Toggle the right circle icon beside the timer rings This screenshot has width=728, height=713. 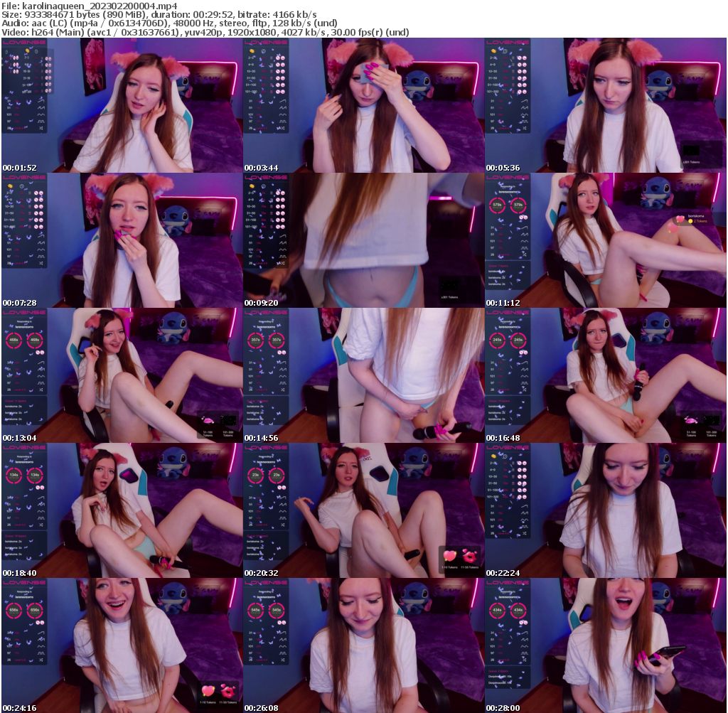tap(526, 218)
